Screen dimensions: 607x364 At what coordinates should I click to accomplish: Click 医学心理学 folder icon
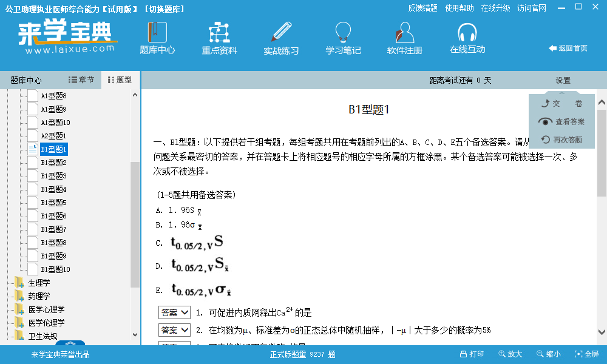click(19, 309)
